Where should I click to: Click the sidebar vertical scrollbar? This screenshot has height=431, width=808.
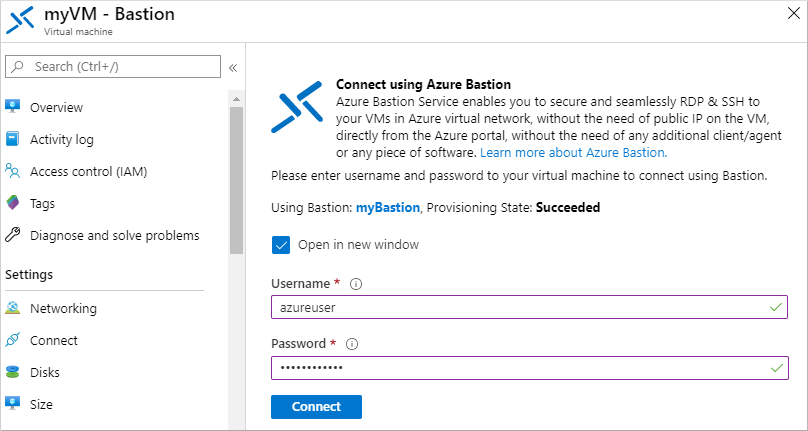236,180
